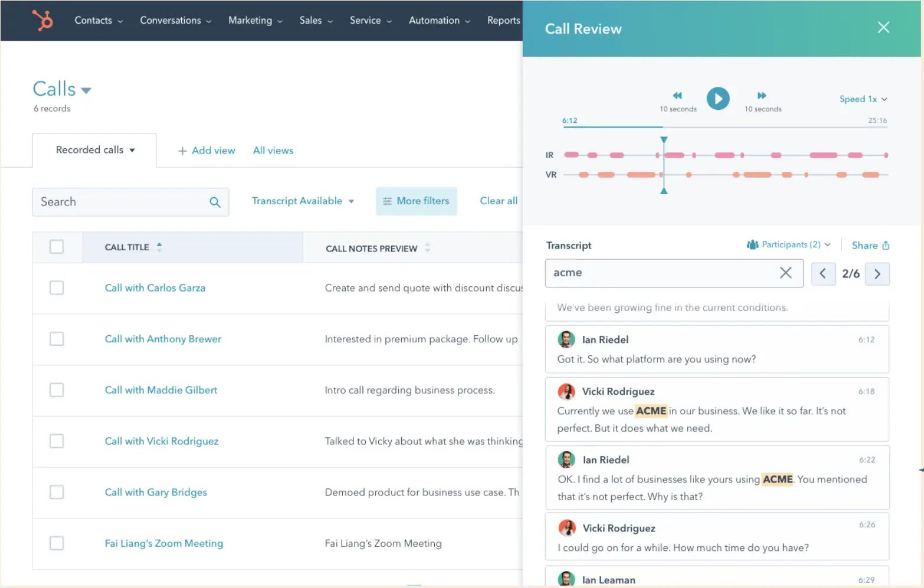This screenshot has width=924, height=588.
Task: Click the highlighted ACME in Ian Riedel's 6:22 message
Action: tap(778, 479)
